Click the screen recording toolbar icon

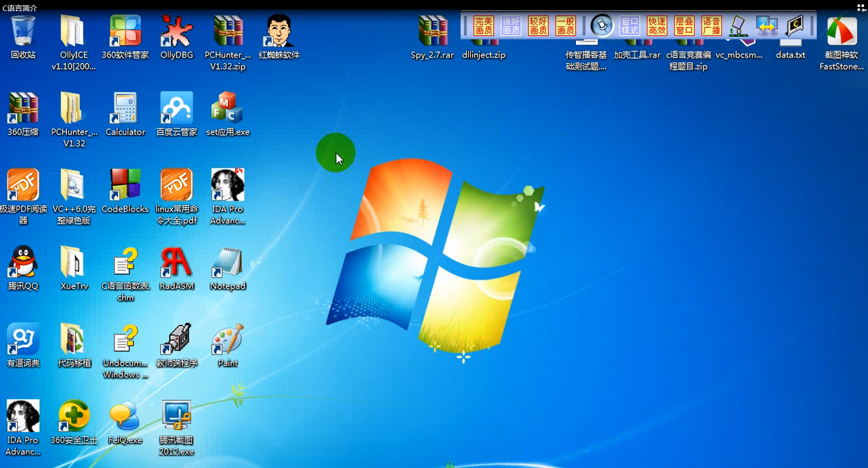tap(795, 26)
